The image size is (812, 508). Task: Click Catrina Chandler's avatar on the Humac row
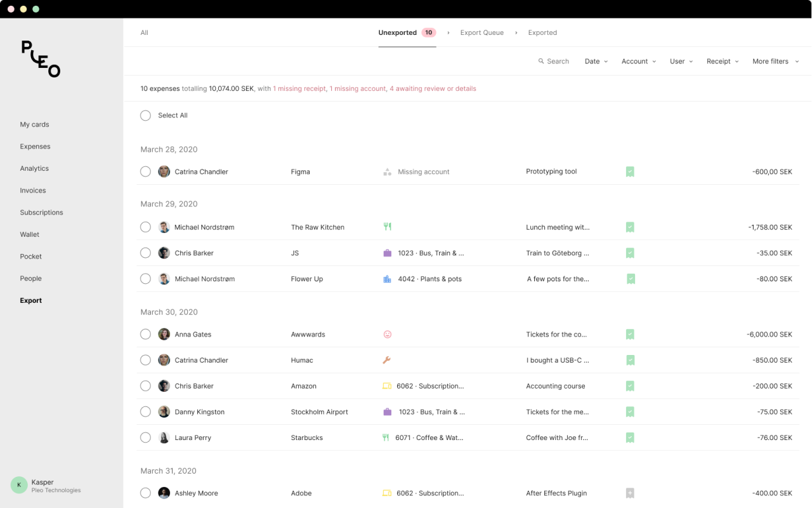tap(164, 360)
